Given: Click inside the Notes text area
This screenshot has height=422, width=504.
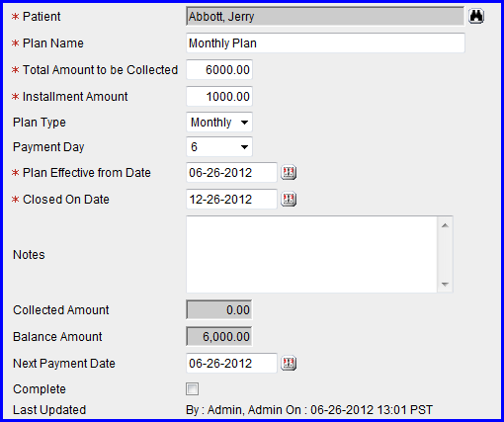Looking at the screenshot, I should 311,254.
